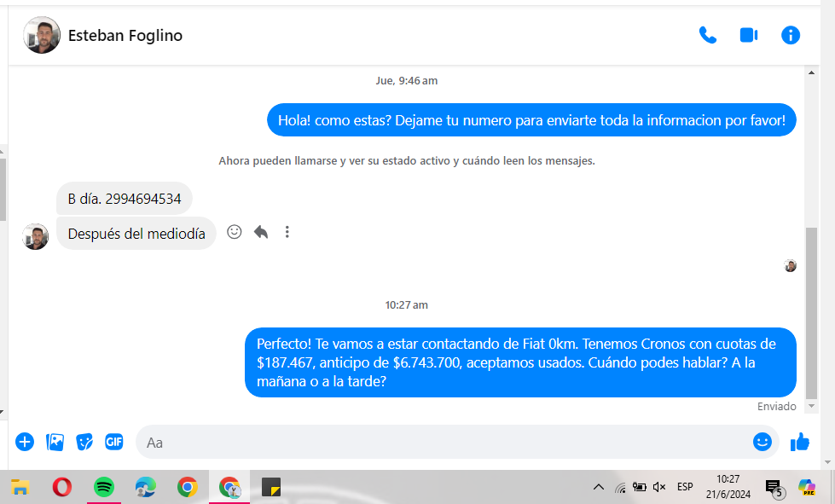This screenshot has height=504, width=835.
Task: React to the 'Después del mediodía' message
Action: point(235,232)
